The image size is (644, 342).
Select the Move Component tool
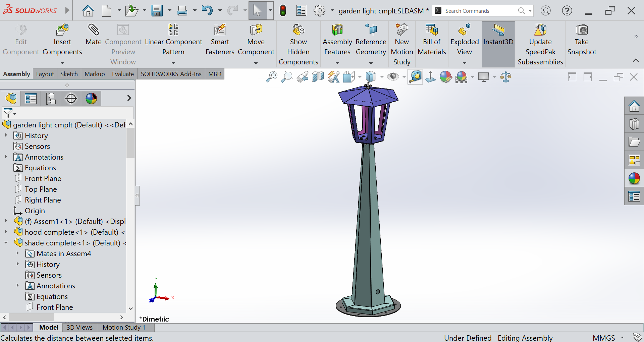[256, 40]
